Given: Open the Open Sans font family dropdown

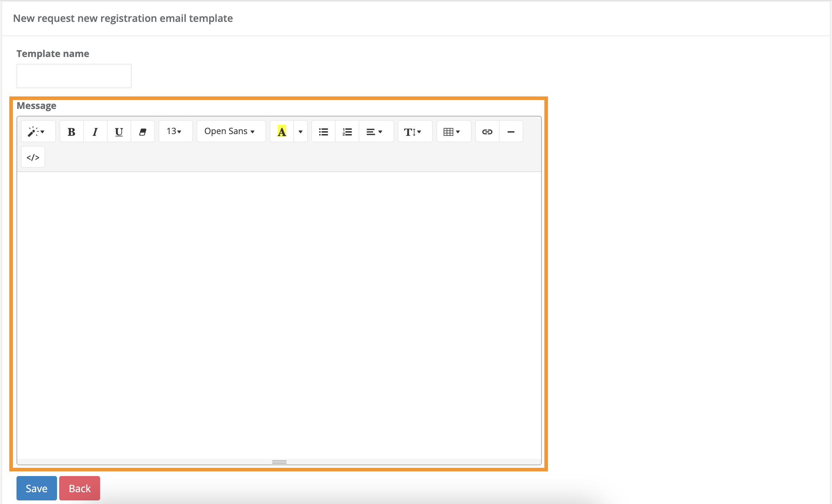Looking at the screenshot, I should (231, 131).
